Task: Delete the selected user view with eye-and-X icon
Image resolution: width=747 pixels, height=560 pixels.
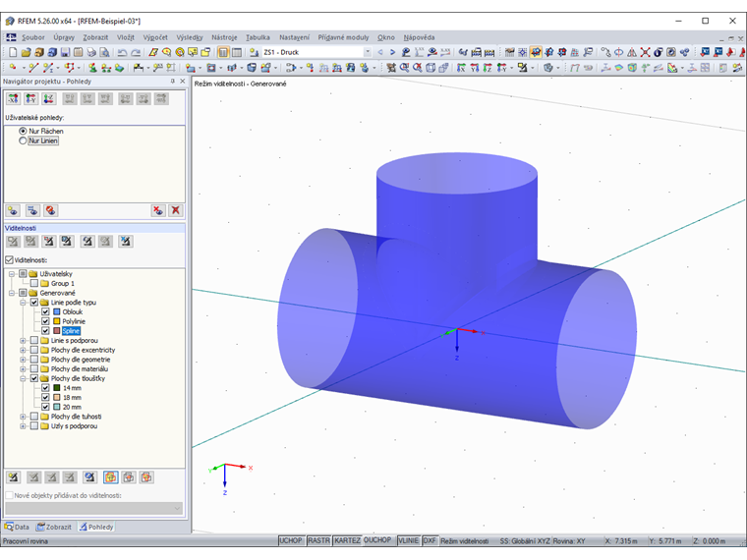Action: point(158,210)
